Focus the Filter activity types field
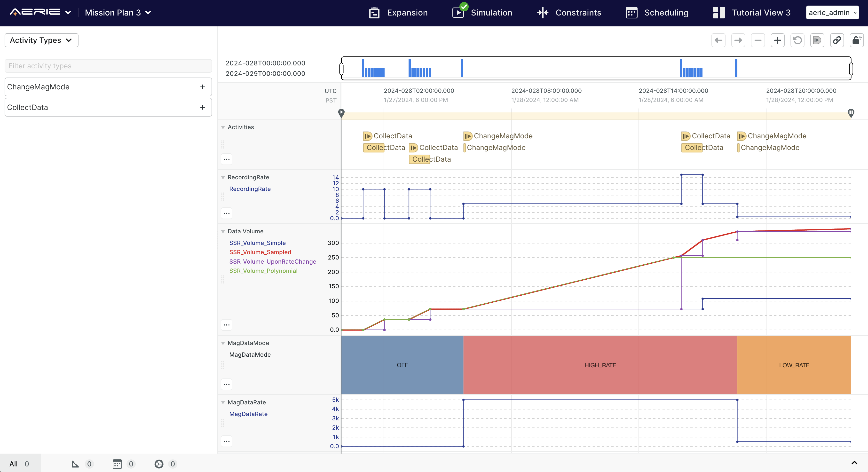The height and width of the screenshot is (472, 868). tap(108, 66)
